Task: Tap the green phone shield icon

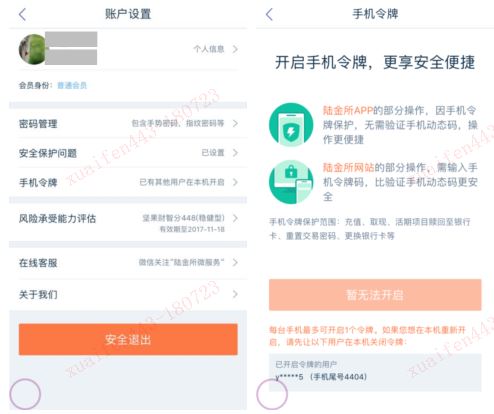Action: tap(291, 125)
